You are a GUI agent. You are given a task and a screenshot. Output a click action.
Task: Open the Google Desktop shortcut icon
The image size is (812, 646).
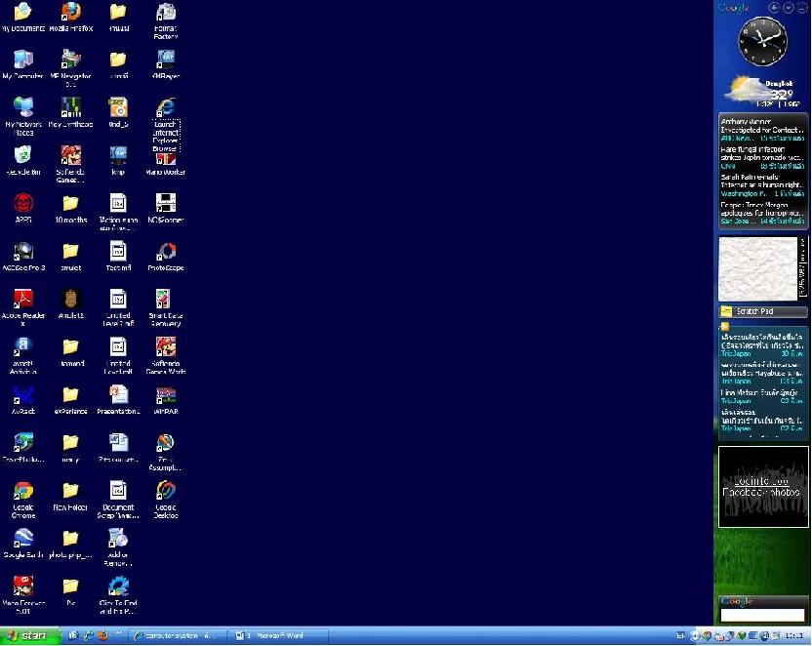point(166,491)
